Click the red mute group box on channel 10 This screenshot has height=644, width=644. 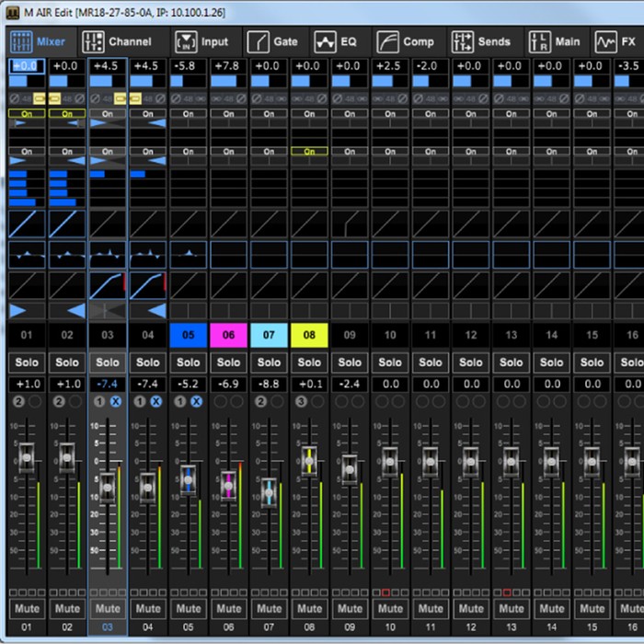(385, 592)
